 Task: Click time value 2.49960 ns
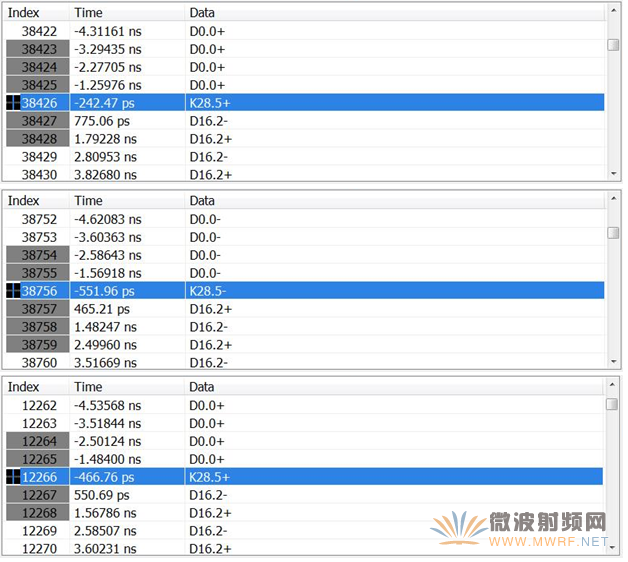(x=105, y=344)
